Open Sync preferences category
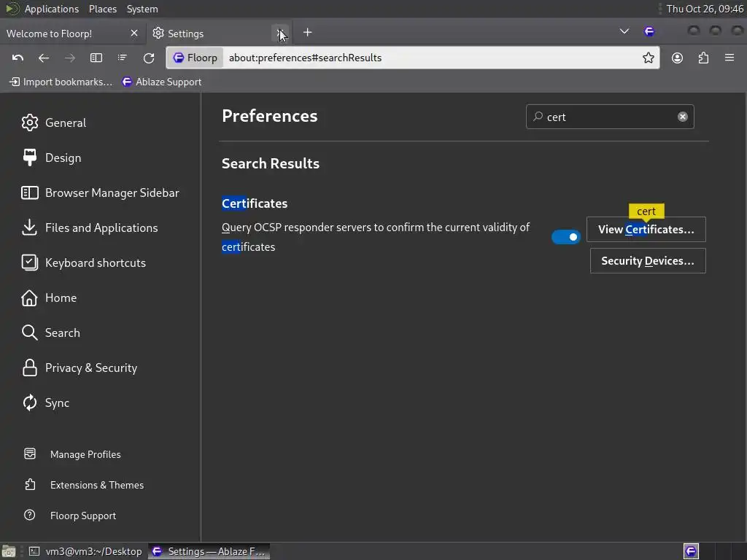This screenshot has width=747, height=560. click(45, 402)
